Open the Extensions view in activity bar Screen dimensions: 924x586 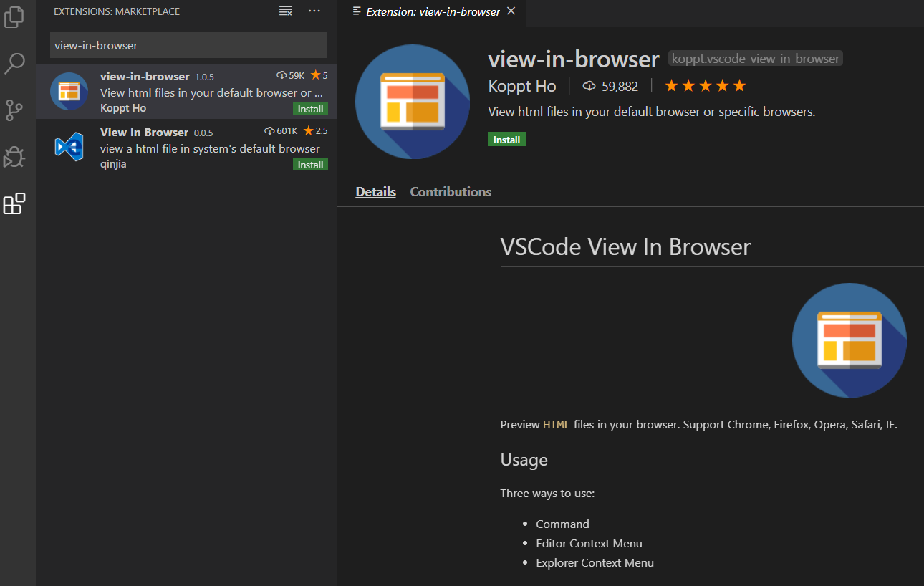click(x=14, y=204)
